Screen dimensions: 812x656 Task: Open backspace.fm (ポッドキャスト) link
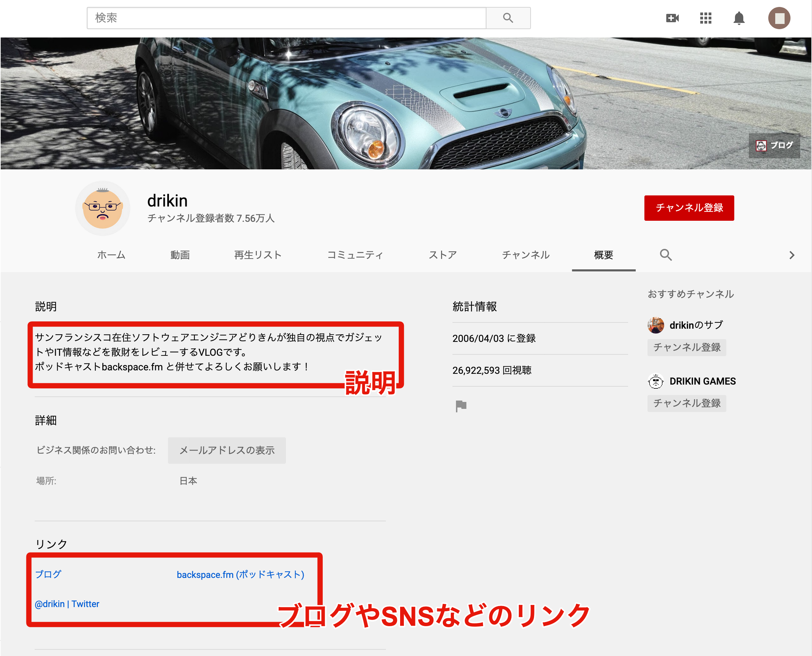(240, 574)
